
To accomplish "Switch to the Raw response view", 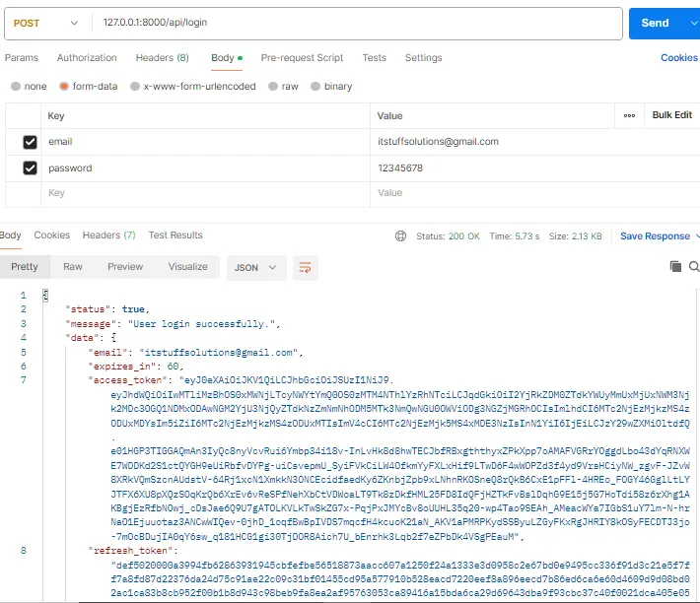I will click(73, 267).
